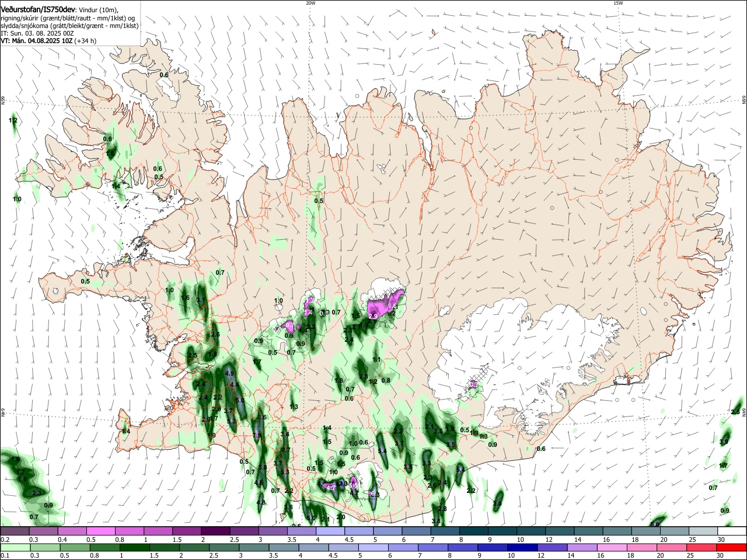The width and height of the screenshot is (747, 560).
Task: Select the bright red swatch in the lower legend row
Action: (731, 548)
